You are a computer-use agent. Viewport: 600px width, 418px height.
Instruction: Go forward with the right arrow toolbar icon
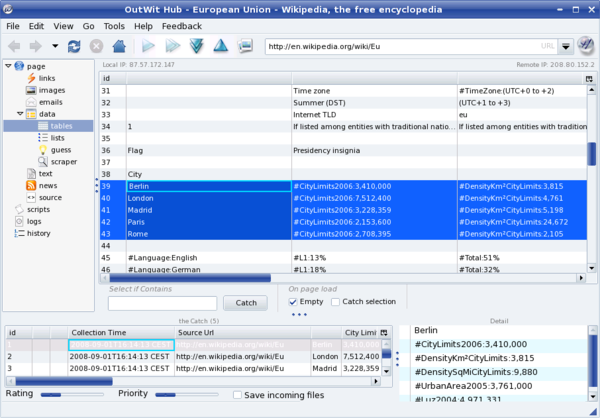point(36,46)
